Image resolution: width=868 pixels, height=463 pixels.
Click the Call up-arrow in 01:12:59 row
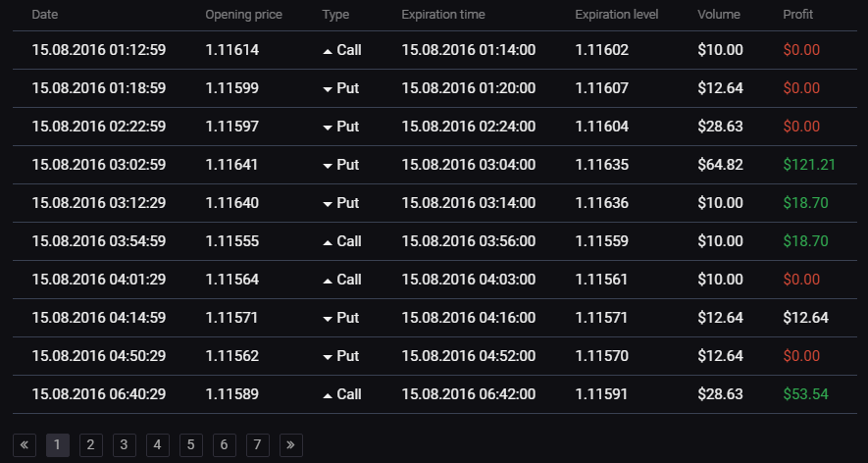328,51
